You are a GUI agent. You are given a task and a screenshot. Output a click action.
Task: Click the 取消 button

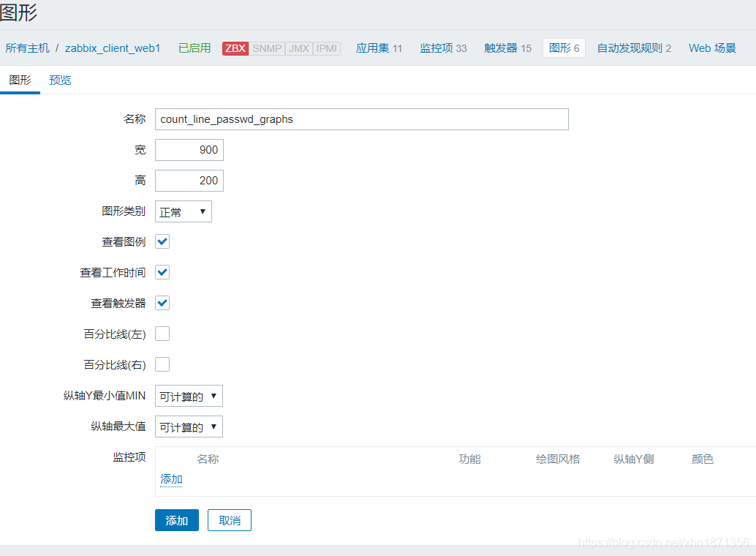[x=230, y=520]
